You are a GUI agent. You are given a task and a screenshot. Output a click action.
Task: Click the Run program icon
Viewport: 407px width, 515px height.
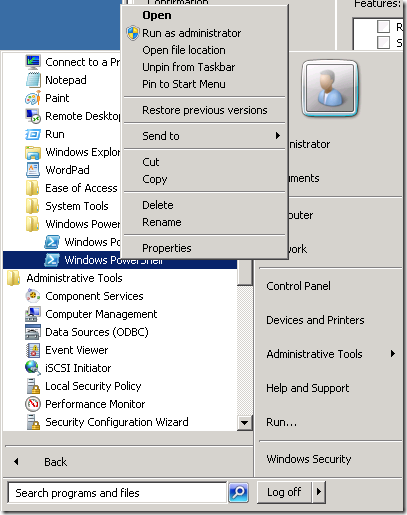click(x=33, y=134)
